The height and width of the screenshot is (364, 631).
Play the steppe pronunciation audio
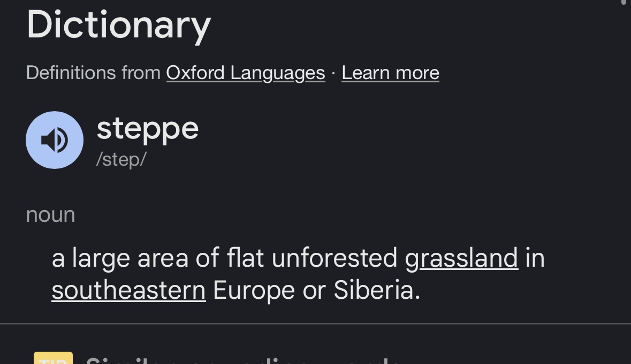[x=55, y=140]
